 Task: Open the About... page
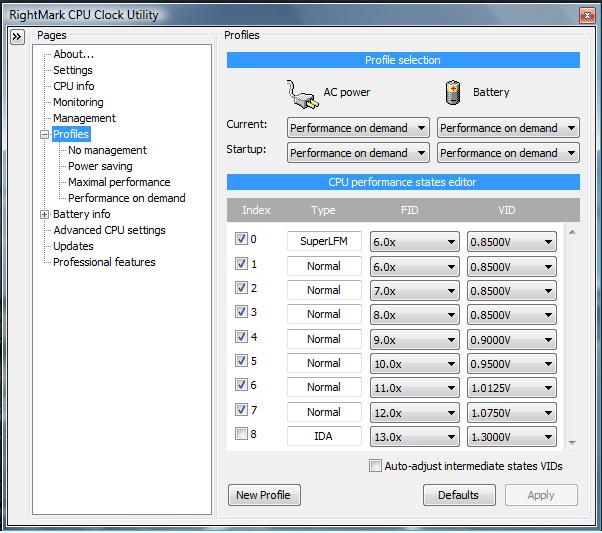click(73, 54)
